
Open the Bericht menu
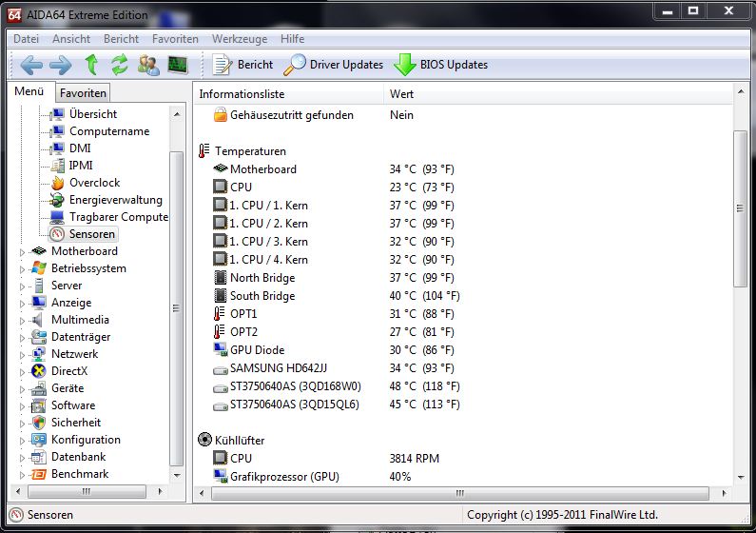pos(121,39)
